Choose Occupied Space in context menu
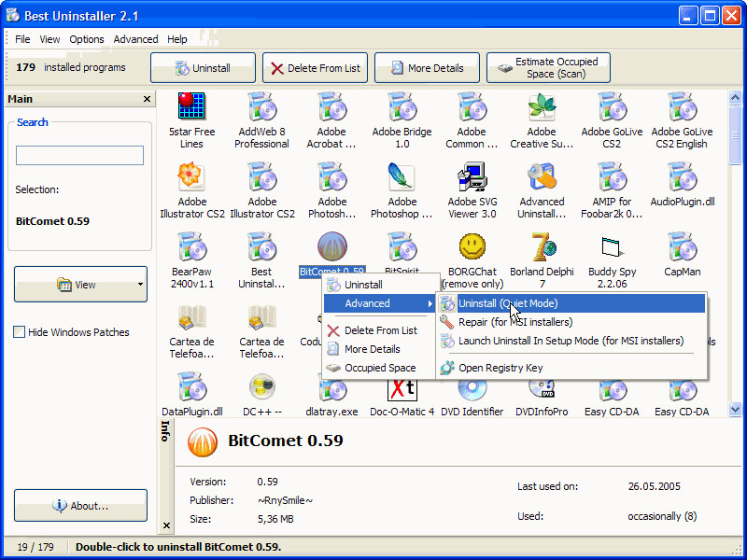Viewport: 747px width, 560px height. (379, 368)
